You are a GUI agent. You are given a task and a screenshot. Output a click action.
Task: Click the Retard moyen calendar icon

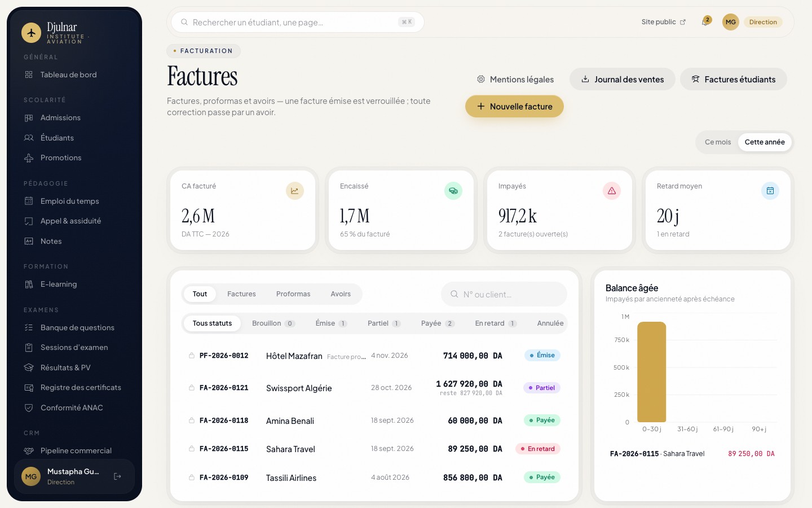[x=770, y=191]
